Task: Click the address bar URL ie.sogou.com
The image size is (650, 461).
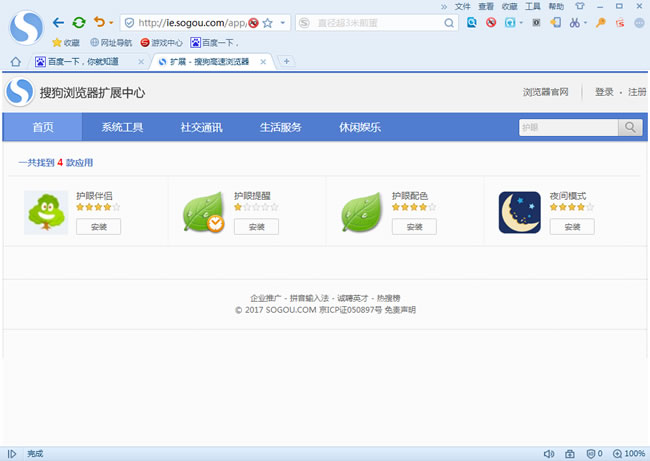Action: tap(192, 23)
